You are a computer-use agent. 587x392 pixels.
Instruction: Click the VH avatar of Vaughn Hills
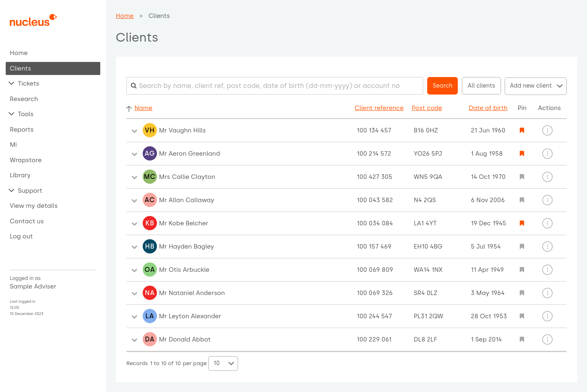[x=150, y=130]
